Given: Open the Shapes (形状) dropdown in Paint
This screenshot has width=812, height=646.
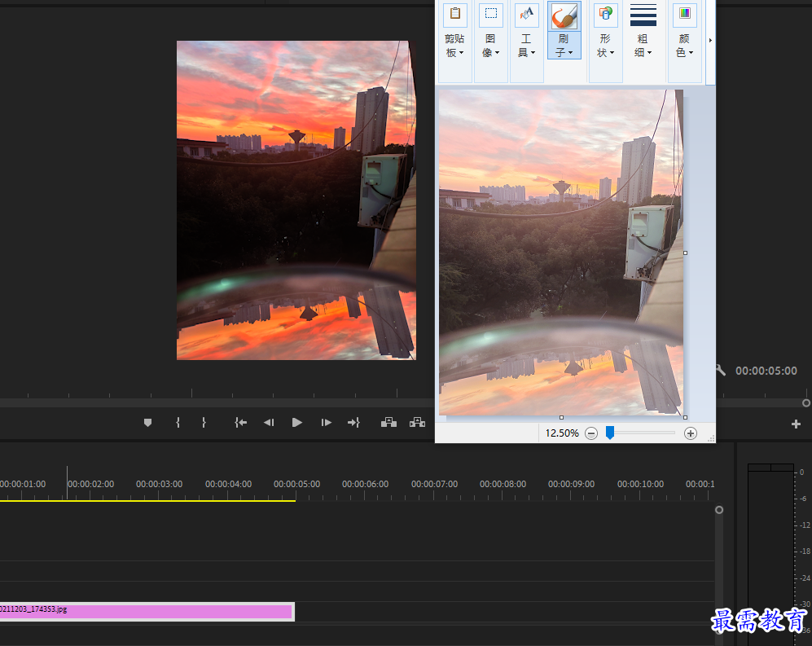Looking at the screenshot, I should [605, 46].
